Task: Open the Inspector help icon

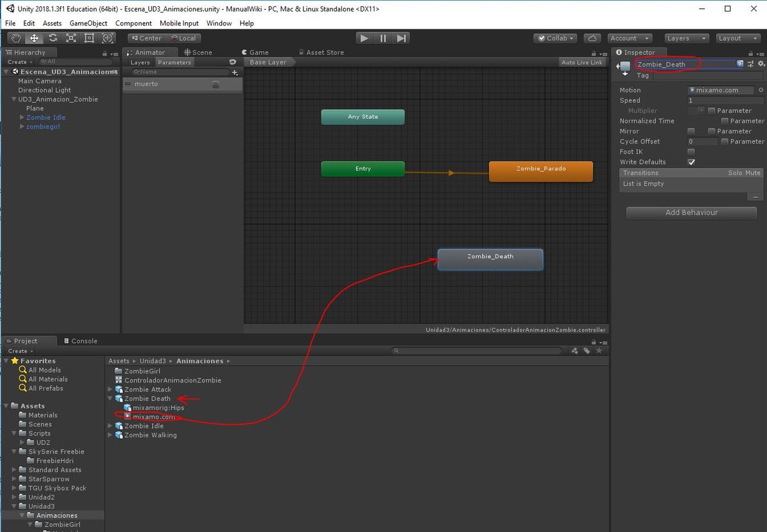Action: (x=740, y=64)
